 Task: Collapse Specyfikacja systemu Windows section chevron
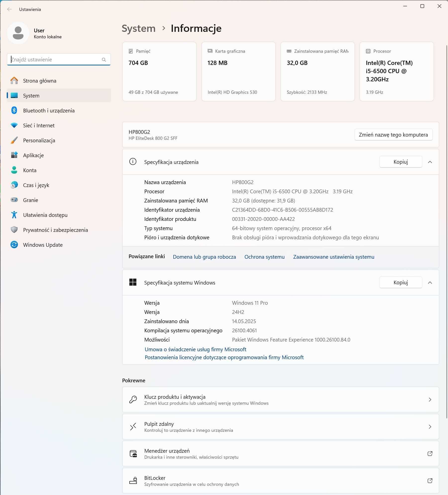pyautogui.click(x=430, y=283)
